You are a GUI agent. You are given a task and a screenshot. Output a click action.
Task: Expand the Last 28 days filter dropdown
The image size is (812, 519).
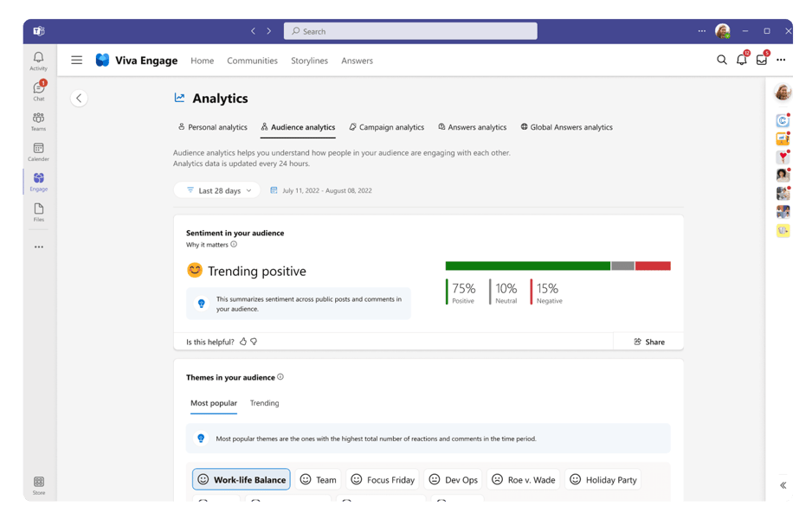point(217,190)
